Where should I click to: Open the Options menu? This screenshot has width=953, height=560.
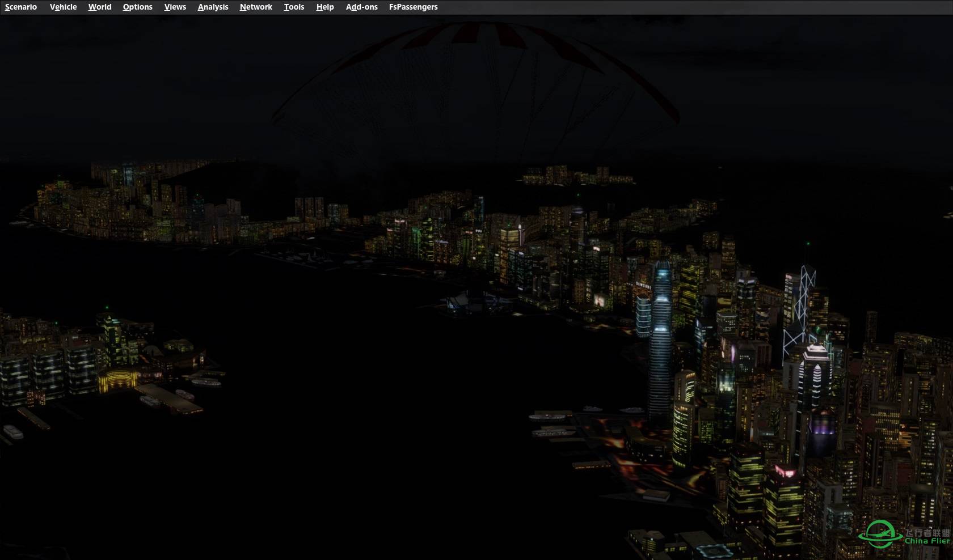tap(137, 7)
